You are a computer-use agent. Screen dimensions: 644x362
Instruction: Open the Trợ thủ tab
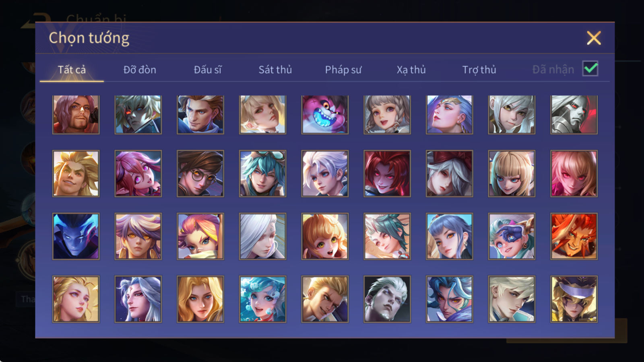click(479, 70)
